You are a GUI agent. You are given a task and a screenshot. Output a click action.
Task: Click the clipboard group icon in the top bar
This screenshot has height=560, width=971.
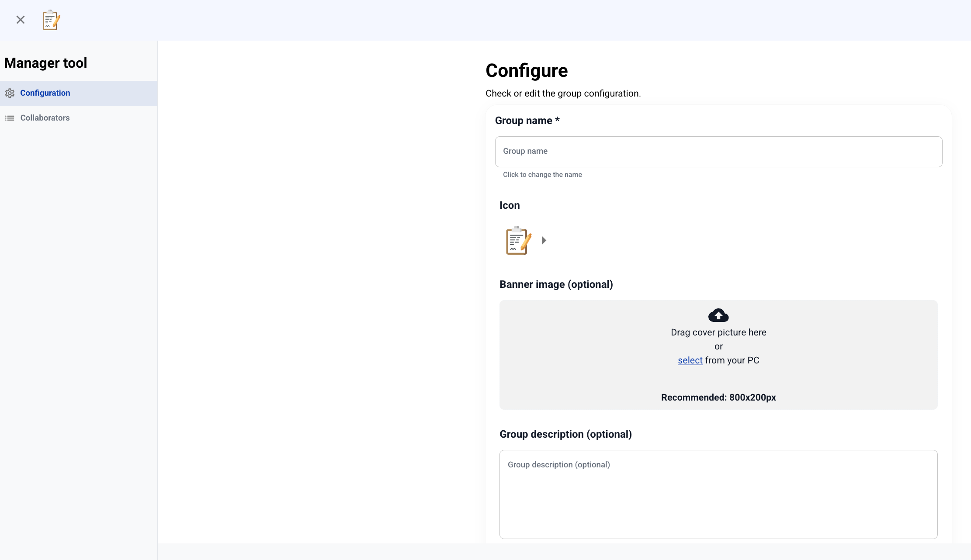(51, 20)
